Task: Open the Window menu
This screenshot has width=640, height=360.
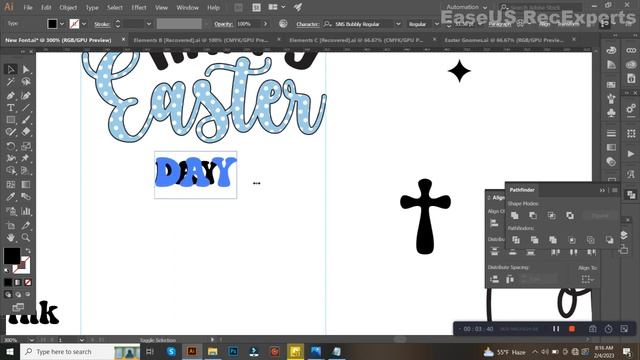Action: pyautogui.click(x=187, y=7)
